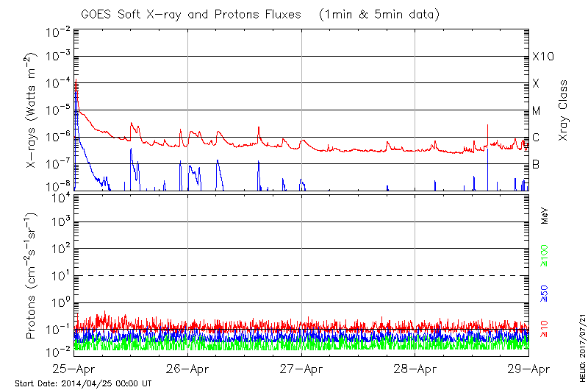Screen dimensions: 588x390
Task: Pick the red ≥10 MeV legend label
Action: click(x=545, y=329)
